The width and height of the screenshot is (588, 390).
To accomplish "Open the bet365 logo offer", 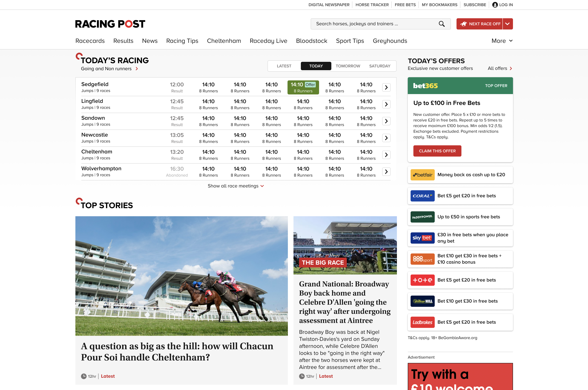I will click(x=425, y=85).
